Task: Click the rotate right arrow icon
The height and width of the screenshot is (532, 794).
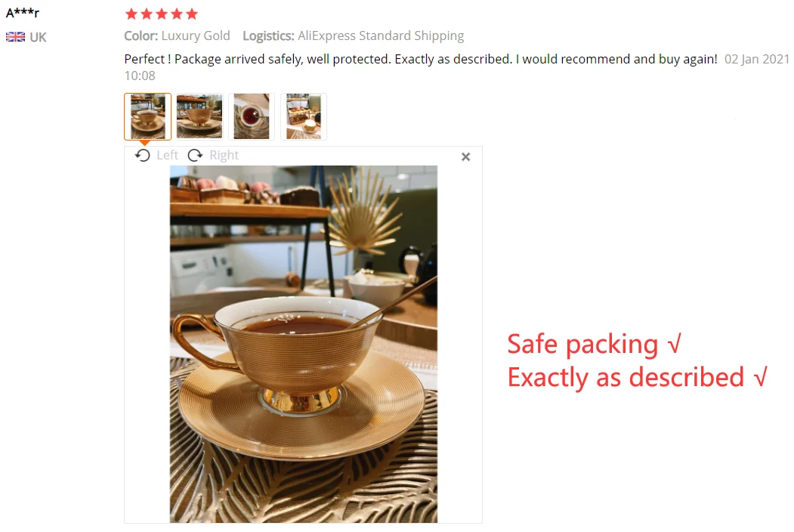Action: 195,156
